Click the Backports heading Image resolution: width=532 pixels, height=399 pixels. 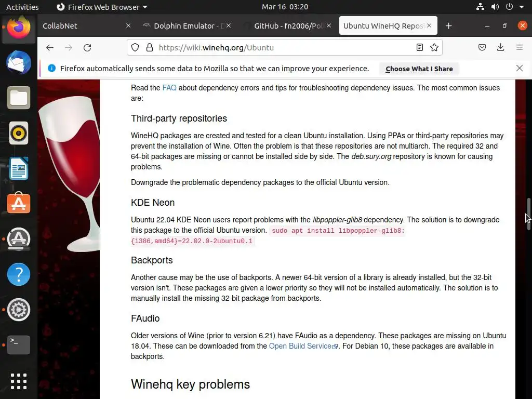pos(152,260)
